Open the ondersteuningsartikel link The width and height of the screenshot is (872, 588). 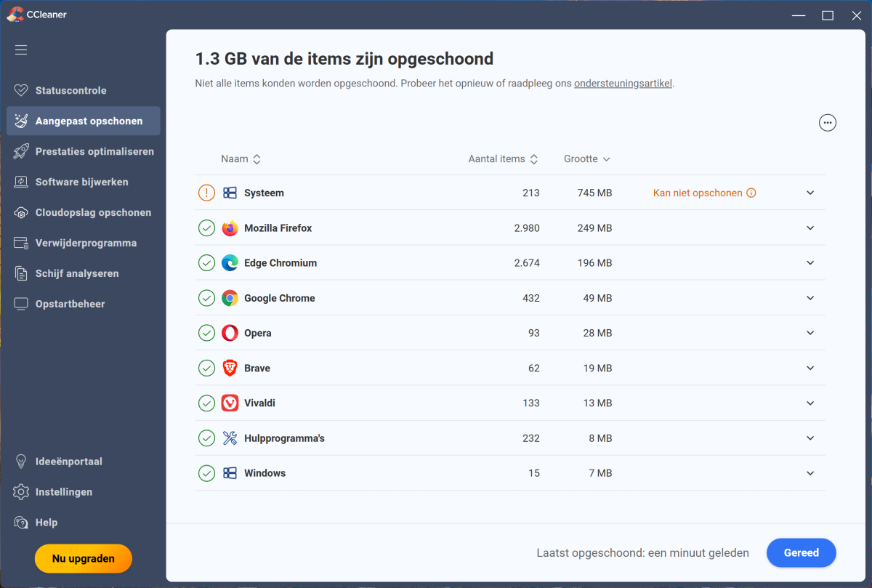623,84
